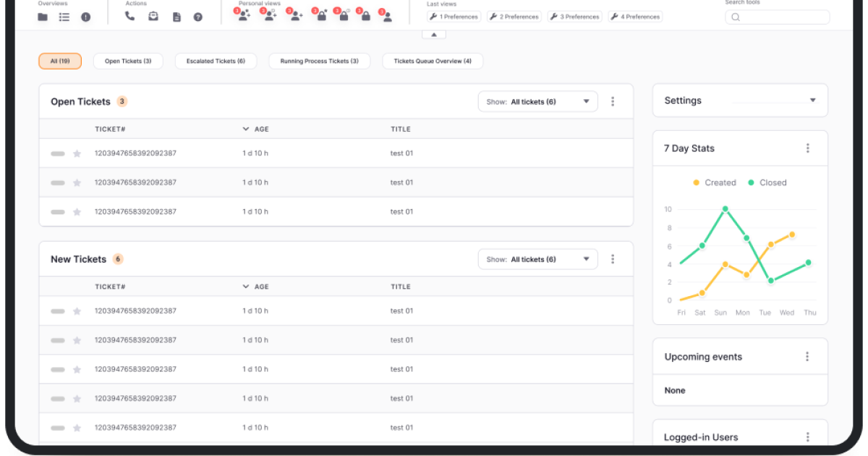Click the yellow Created legend marker
This screenshot has width=868, height=456.
(697, 183)
